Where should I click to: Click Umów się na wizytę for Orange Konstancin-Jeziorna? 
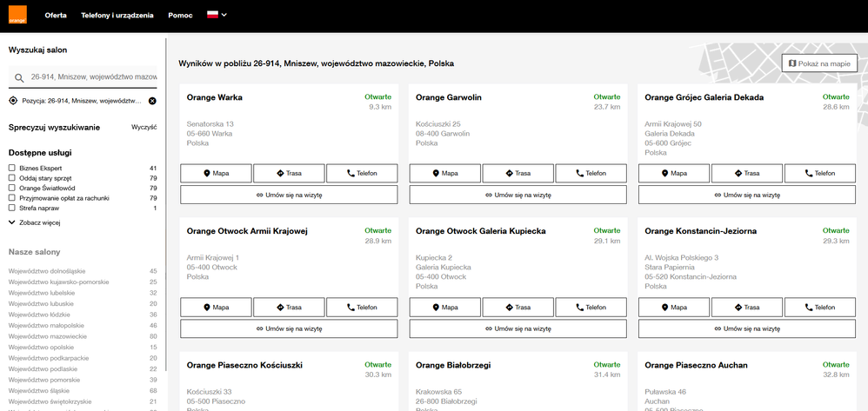tap(747, 328)
